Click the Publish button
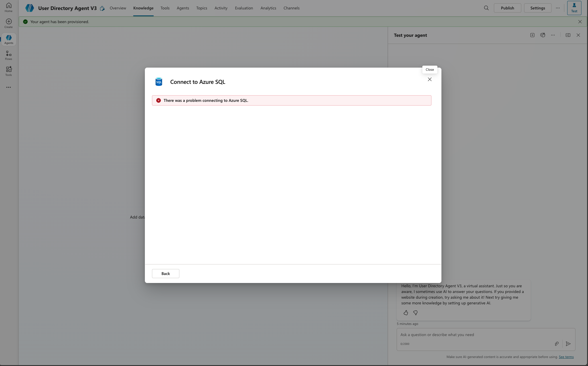Viewport: 588px width, 366px height. pos(507,8)
